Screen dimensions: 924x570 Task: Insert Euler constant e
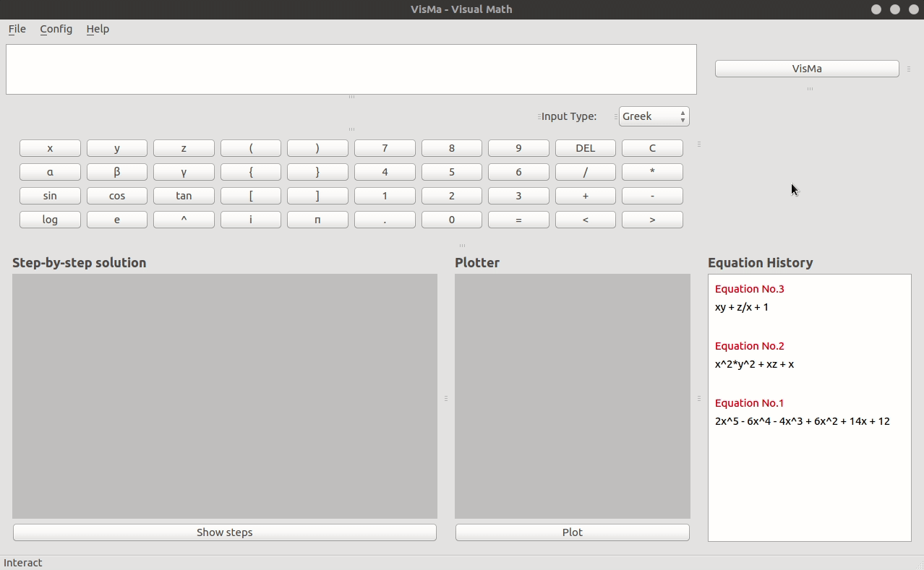click(x=117, y=220)
